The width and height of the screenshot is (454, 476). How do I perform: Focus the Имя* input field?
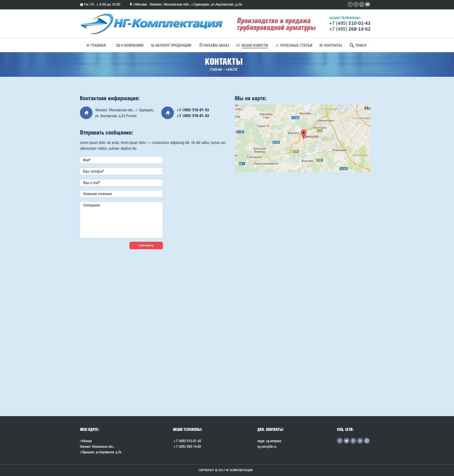(121, 160)
